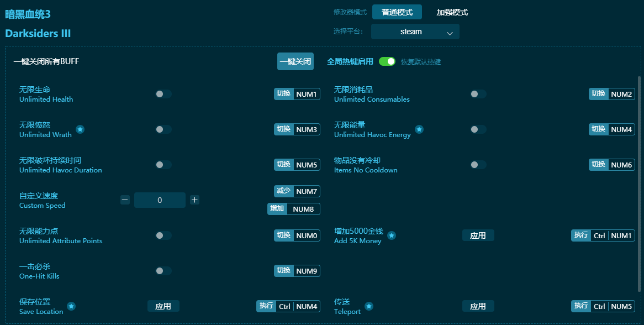Image resolution: width=644 pixels, height=325 pixels.
Task: Click the star icon next to Unlimited Wrath
Action: [80, 129]
